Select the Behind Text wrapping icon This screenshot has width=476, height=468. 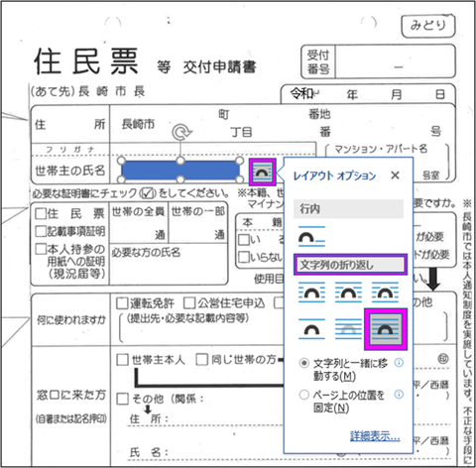tap(348, 329)
